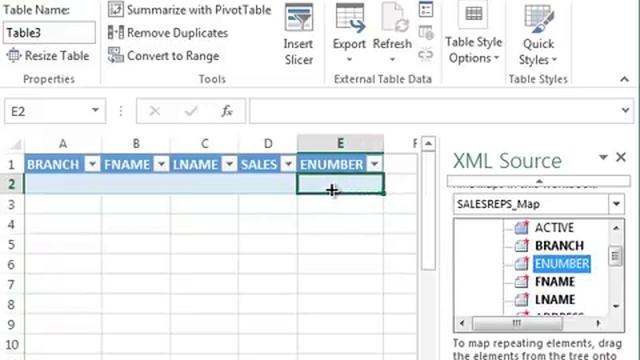Select column D header
The height and width of the screenshot is (360, 640).
pyautogui.click(x=268, y=144)
